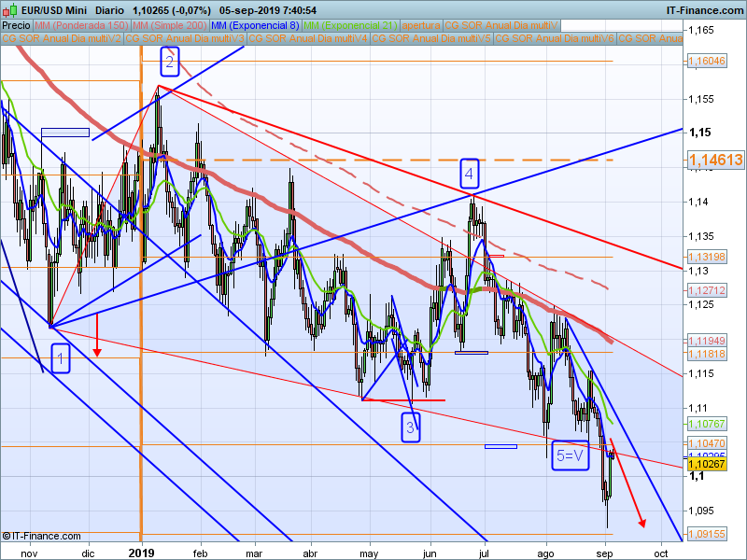This screenshot has height=560, width=747.
Task: Click the 1,11949 price label
Action: point(707,341)
